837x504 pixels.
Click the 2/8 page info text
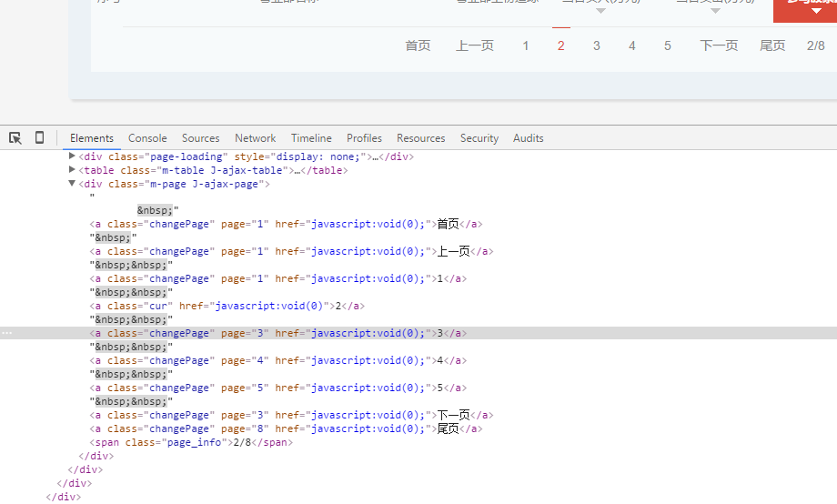point(816,45)
